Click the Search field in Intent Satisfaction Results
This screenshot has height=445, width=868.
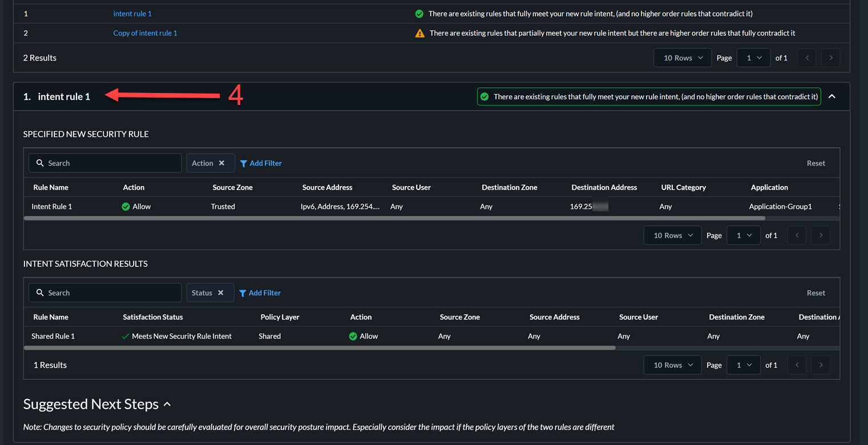(105, 293)
